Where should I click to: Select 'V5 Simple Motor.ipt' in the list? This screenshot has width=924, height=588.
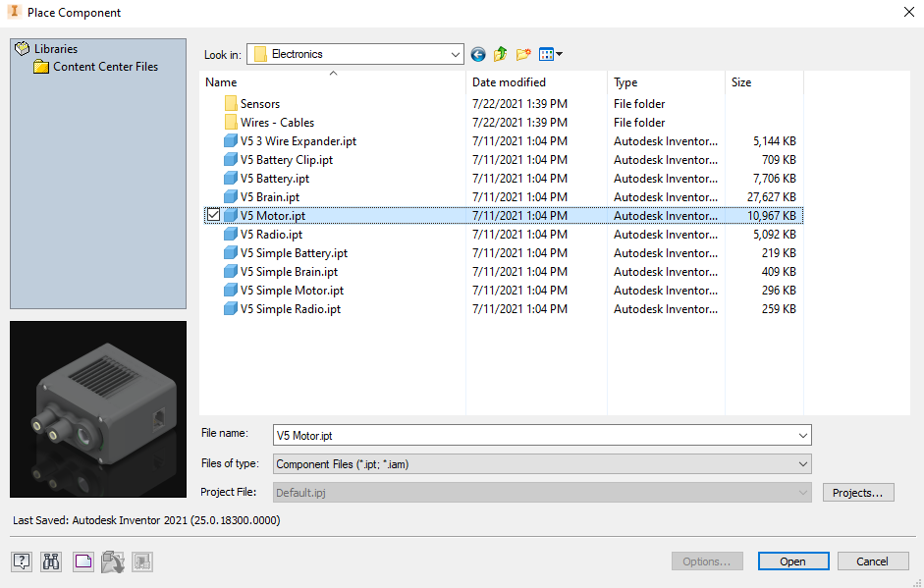(x=293, y=291)
